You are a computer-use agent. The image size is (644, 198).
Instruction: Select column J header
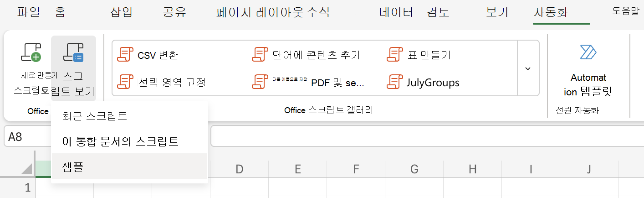pos(589,170)
